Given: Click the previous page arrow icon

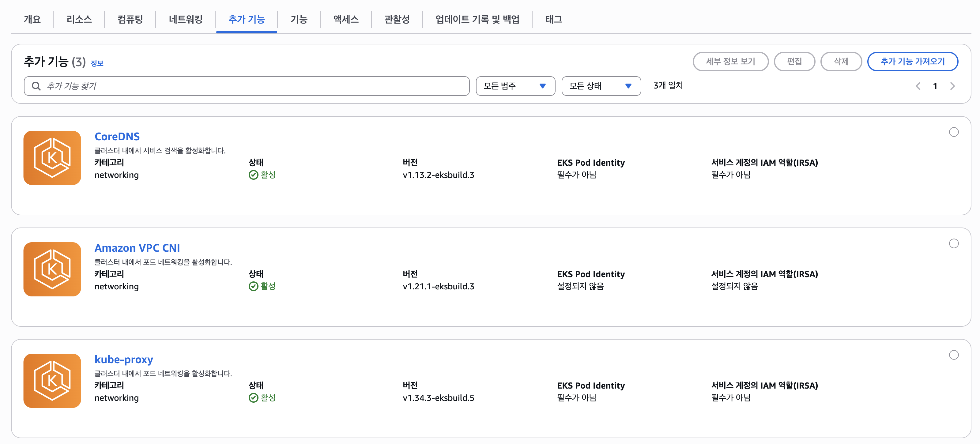Looking at the screenshot, I should (x=918, y=86).
